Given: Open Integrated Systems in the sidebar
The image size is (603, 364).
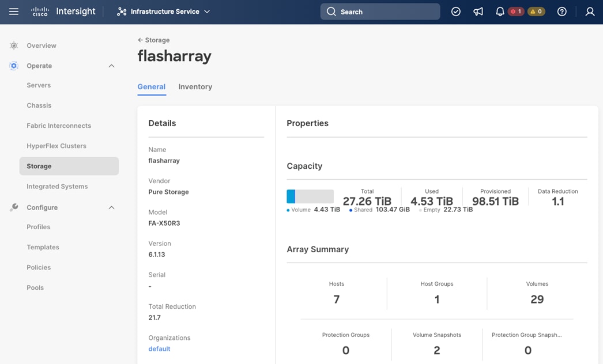Looking at the screenshot, I should point(57,187).
